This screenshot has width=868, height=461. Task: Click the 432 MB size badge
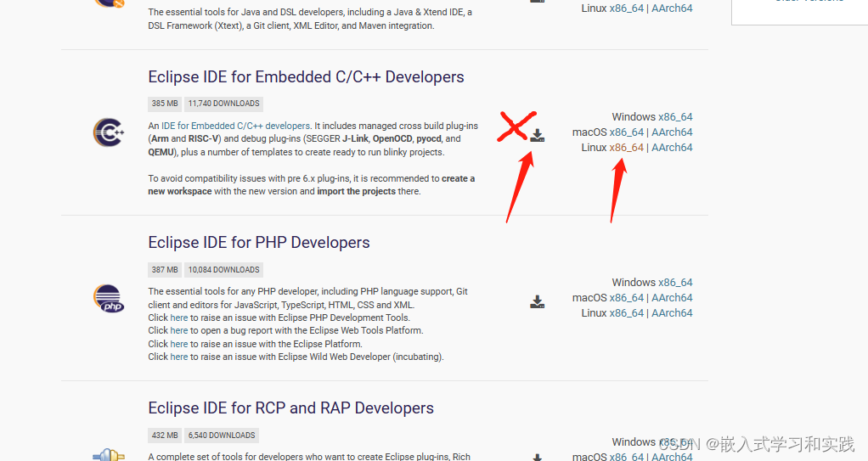(x=165, y=436)
